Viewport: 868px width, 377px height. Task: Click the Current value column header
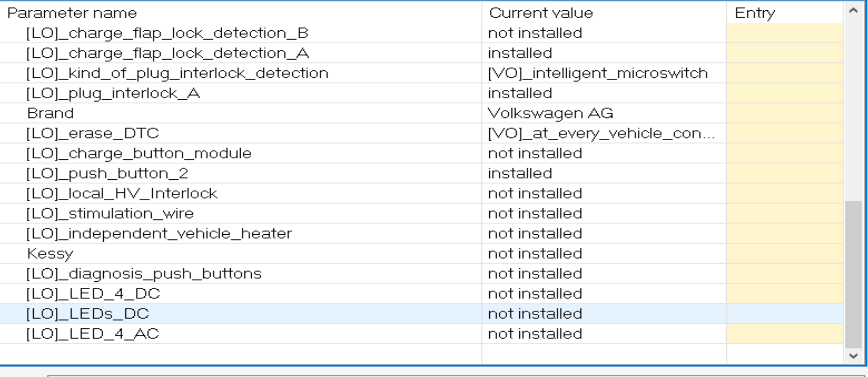click(541, 13)
